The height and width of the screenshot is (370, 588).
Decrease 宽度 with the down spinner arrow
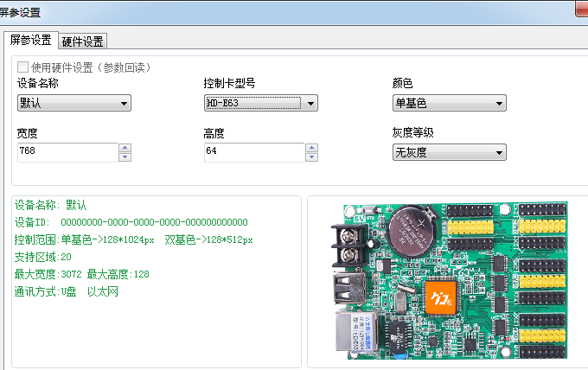pyautogui.click(x=125, y=157)
